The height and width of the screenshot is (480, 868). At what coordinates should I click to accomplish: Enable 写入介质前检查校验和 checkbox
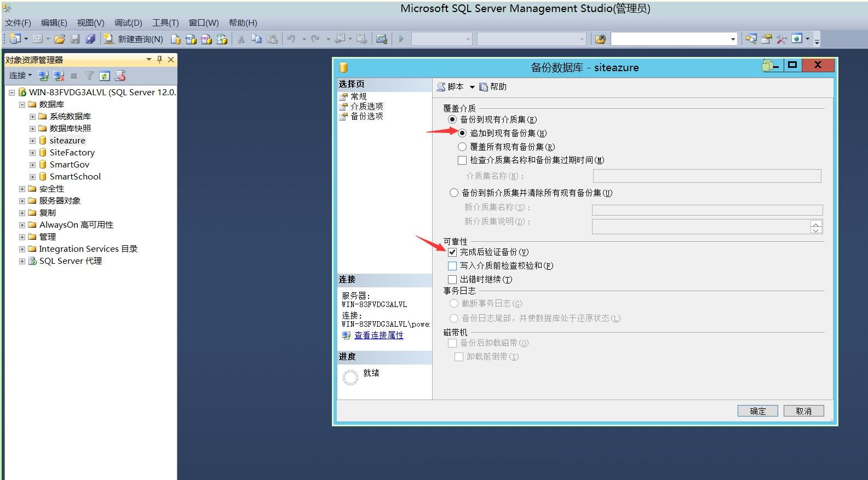point(452,266)
